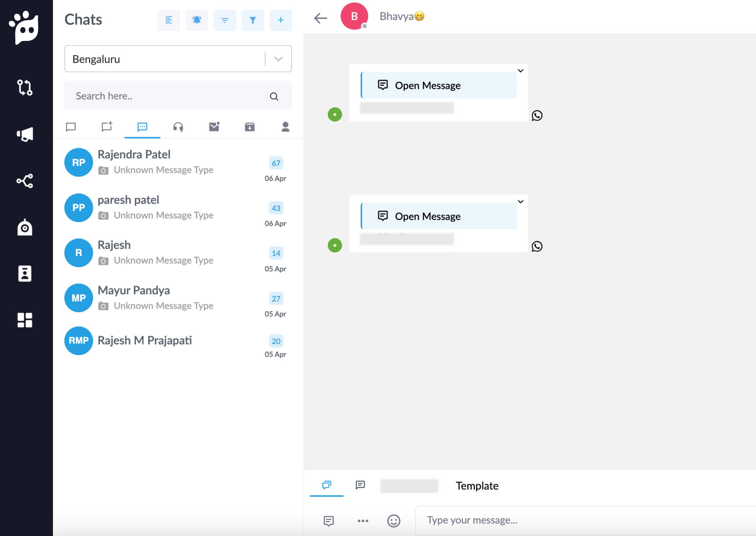Click the contacts badge icon in sidebar
756x536 pixels.
click(x=25, y=274)
